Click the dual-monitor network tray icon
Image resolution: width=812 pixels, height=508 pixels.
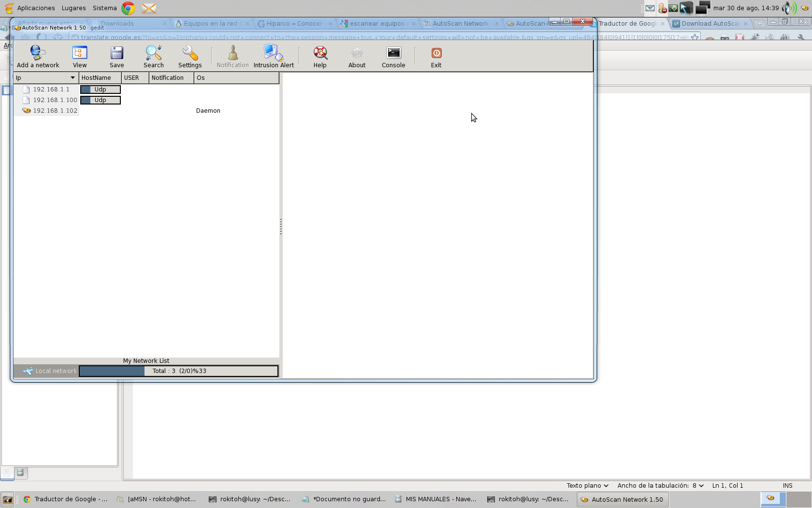(x=702, y=8)
